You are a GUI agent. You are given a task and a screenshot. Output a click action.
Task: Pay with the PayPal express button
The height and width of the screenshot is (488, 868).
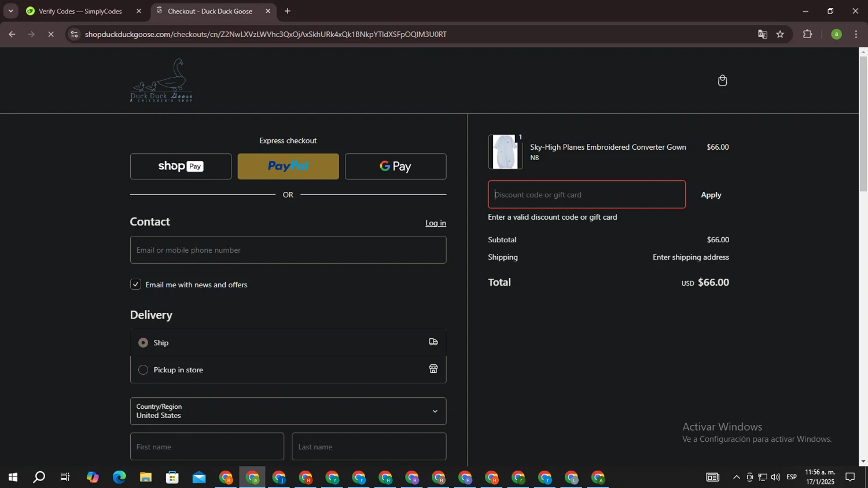(x=288, y=167)
